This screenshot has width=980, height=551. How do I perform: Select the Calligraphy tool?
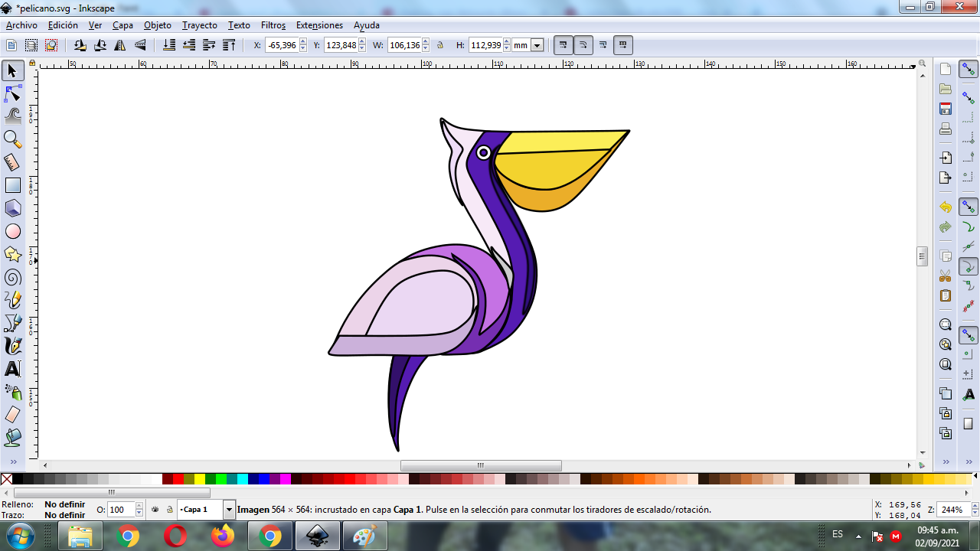(12, 346)
